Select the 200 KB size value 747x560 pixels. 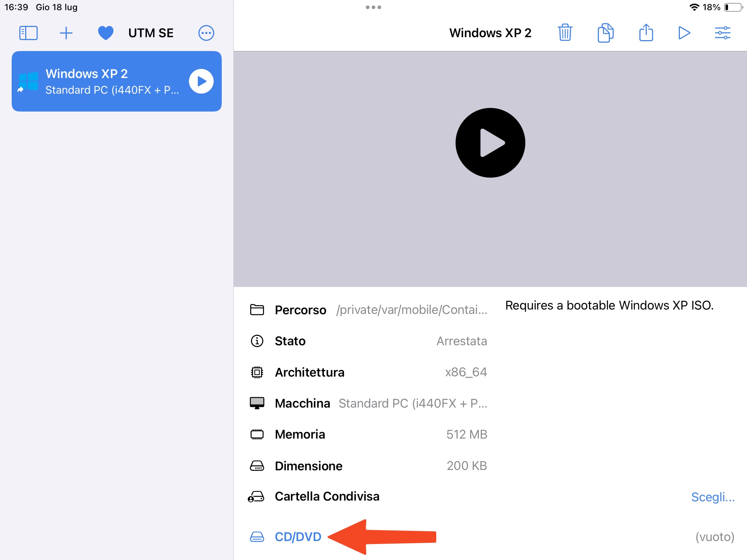[x=467, y=466]
